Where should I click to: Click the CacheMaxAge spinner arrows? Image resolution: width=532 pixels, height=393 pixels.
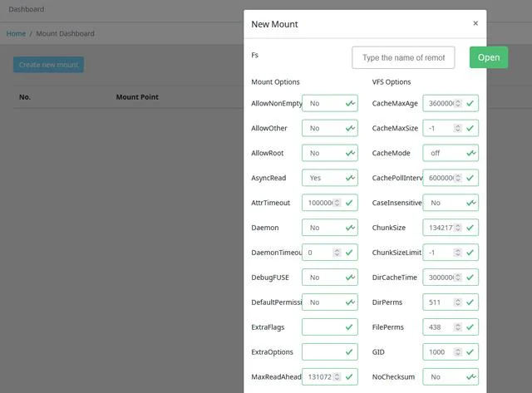458,103
